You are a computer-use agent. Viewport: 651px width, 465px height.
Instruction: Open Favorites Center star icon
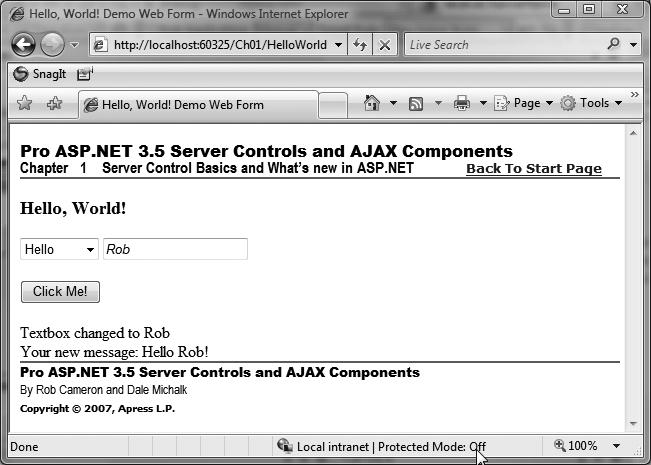(24, 103)
